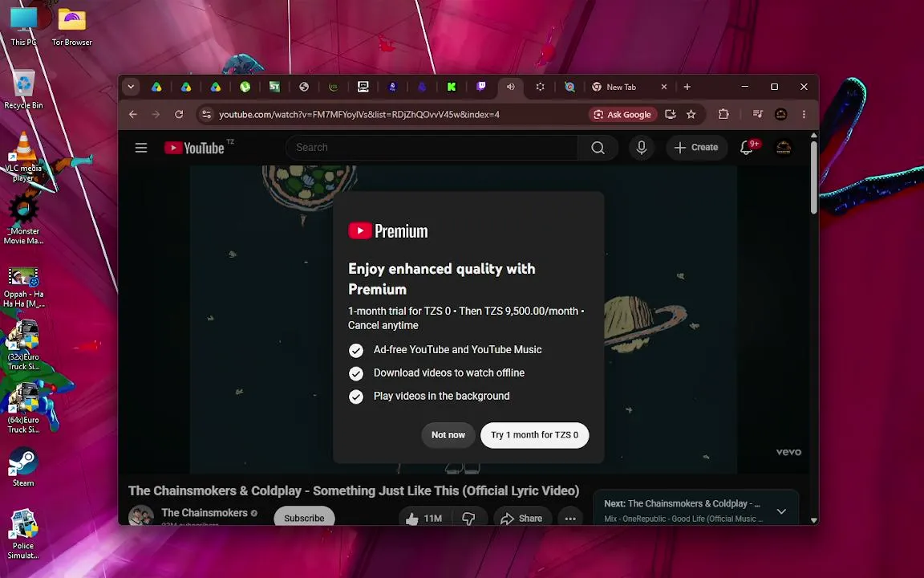Dislike the Chainsmokers video
Viewport: 924px width, 578px height.
click(469, 518)
